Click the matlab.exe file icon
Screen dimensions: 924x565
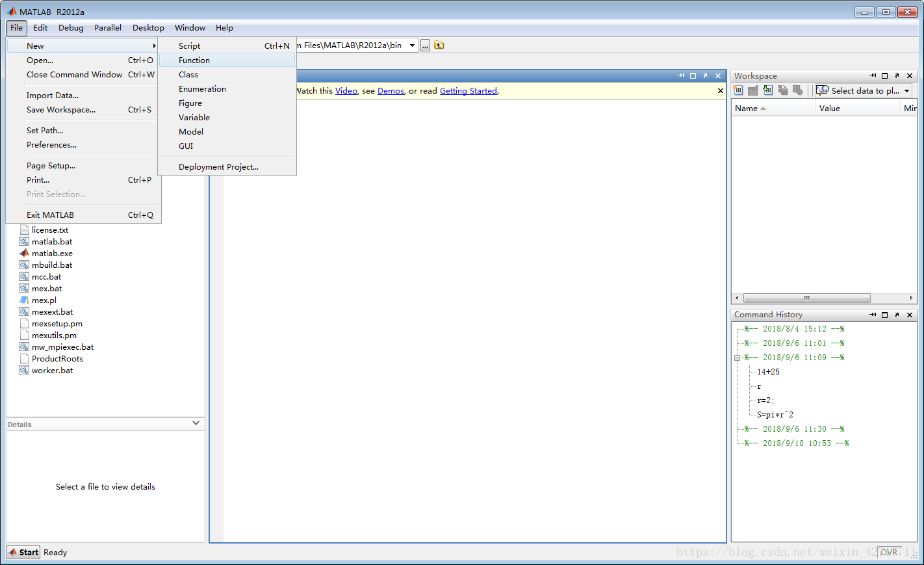click(24, 254)
